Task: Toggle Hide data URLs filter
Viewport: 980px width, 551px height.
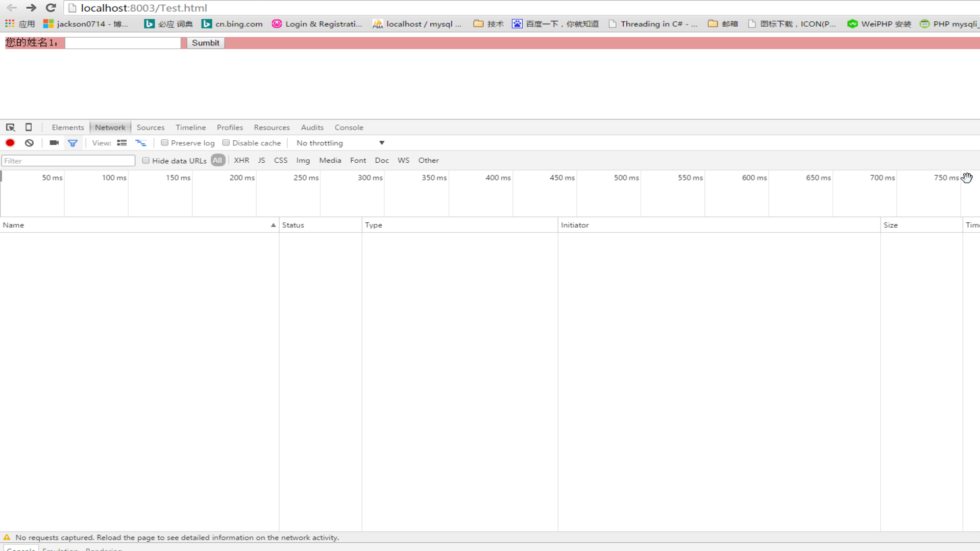Action: tap(145, 160)
